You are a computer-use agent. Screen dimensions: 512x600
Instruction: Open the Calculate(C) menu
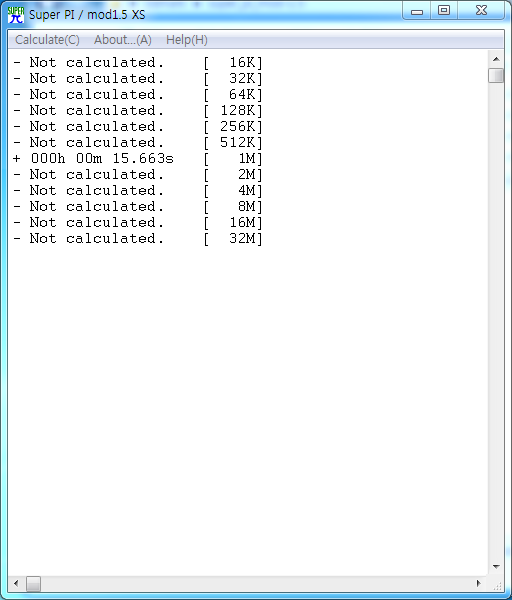pos(47,40)
